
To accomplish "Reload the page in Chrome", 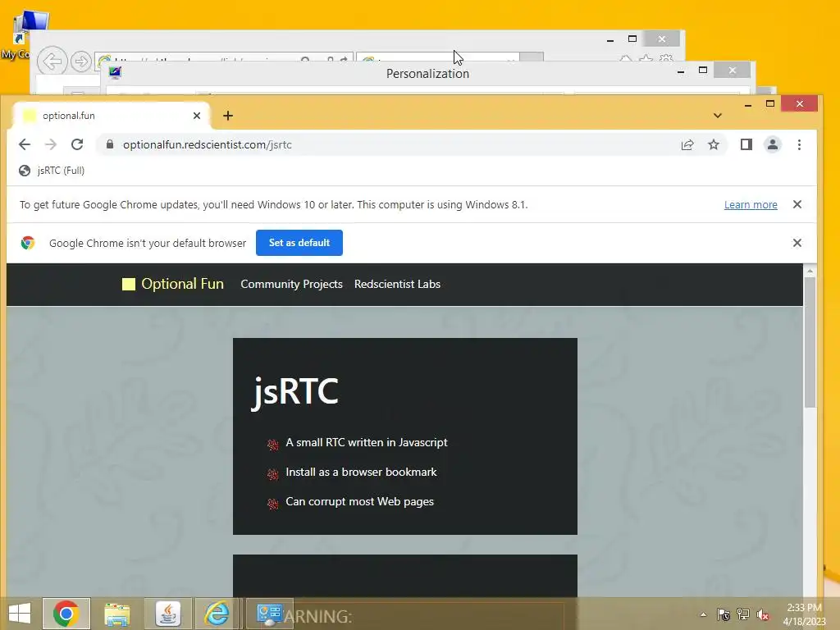I will pyautogui.click(x=77, y=144).
